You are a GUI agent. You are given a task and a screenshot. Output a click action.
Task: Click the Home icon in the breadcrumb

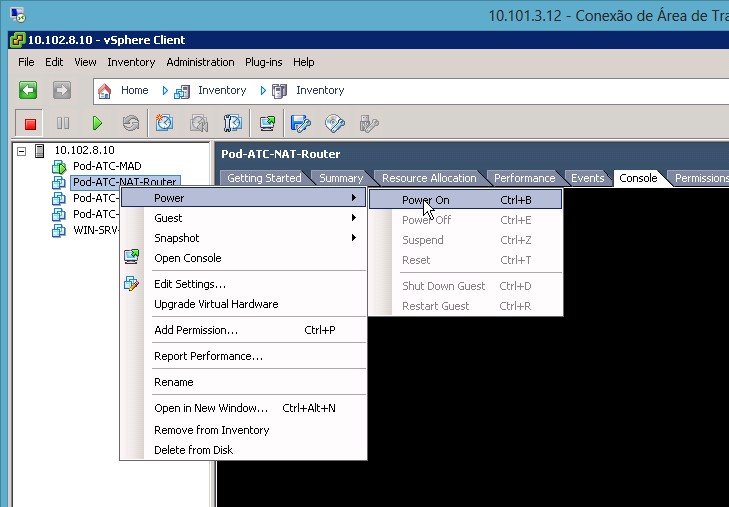point(105,90)
